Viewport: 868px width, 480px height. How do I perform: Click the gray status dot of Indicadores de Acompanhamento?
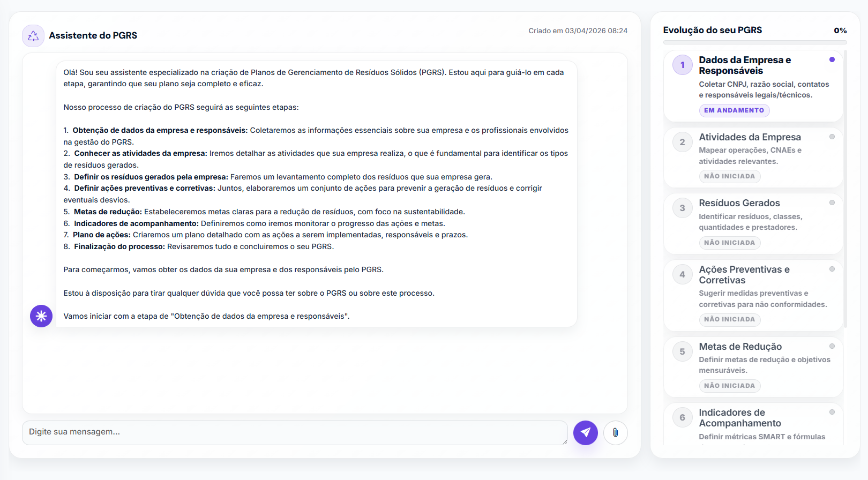(832, 412)
